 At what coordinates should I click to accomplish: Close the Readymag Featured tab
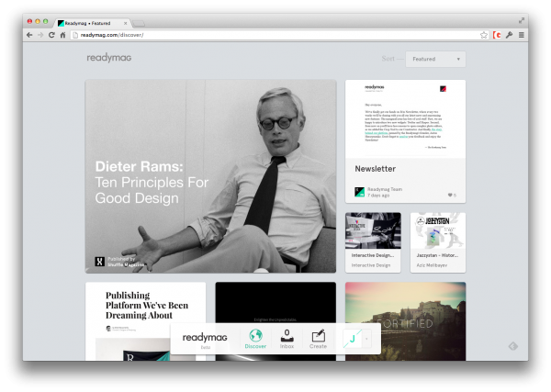tap(125, 23)
